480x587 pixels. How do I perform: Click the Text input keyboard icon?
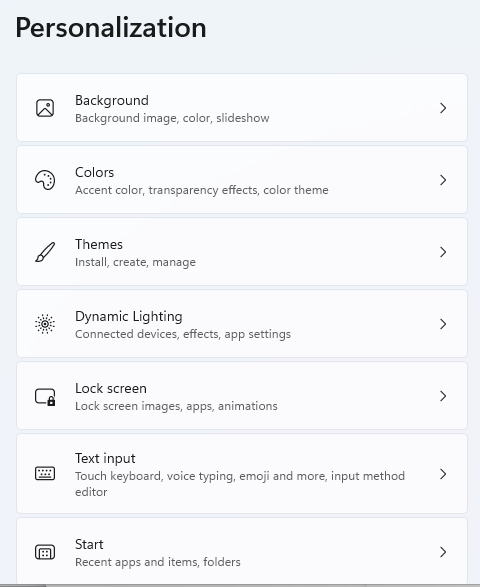[45, 474]
